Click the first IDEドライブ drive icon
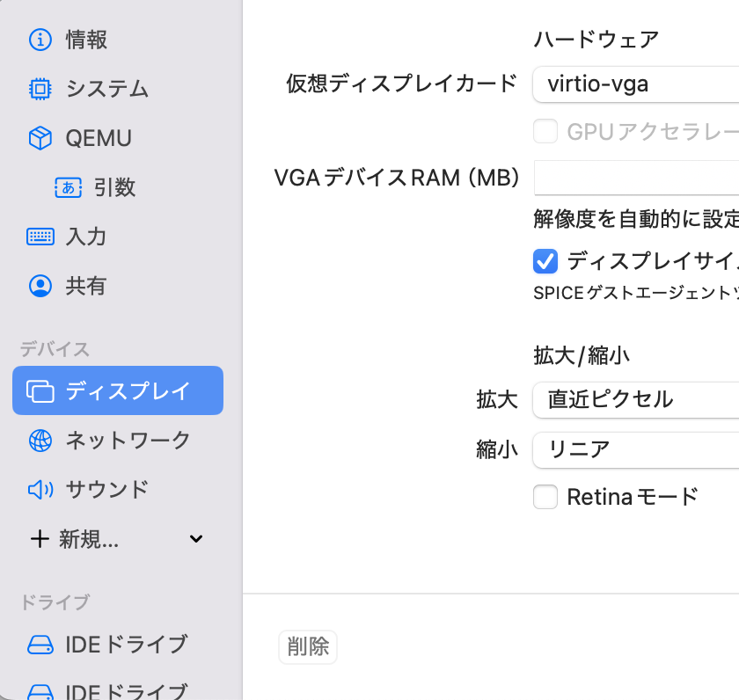Viewport: 739px width, 700px height. pos(40,645)
